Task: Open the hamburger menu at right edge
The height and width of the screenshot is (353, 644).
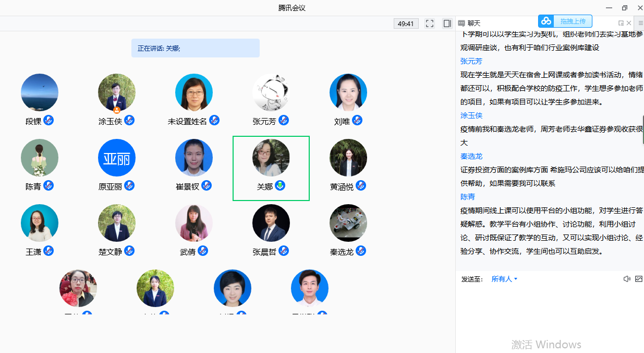Action: (640, 23)
